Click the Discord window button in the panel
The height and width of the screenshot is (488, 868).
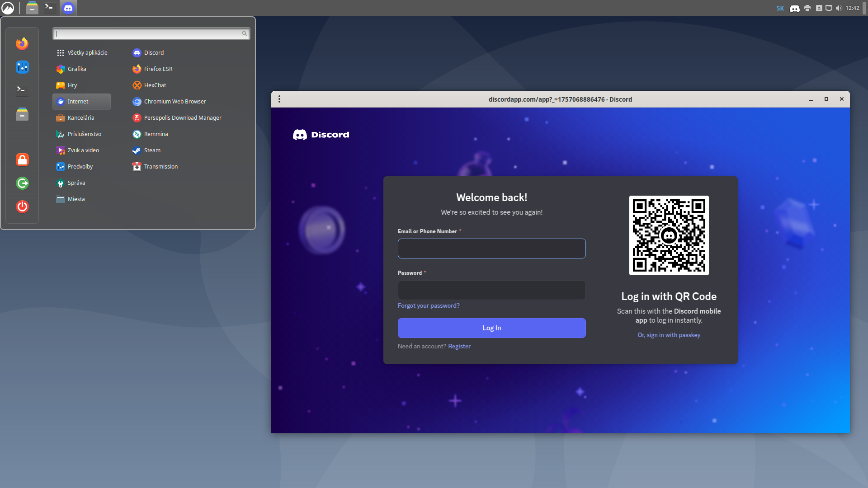point(68,8)
